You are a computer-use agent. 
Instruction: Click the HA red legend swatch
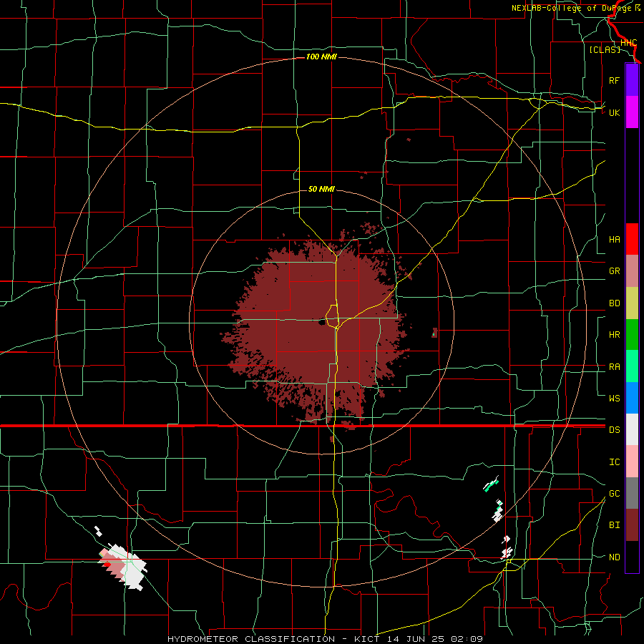(x=632, y=239)
